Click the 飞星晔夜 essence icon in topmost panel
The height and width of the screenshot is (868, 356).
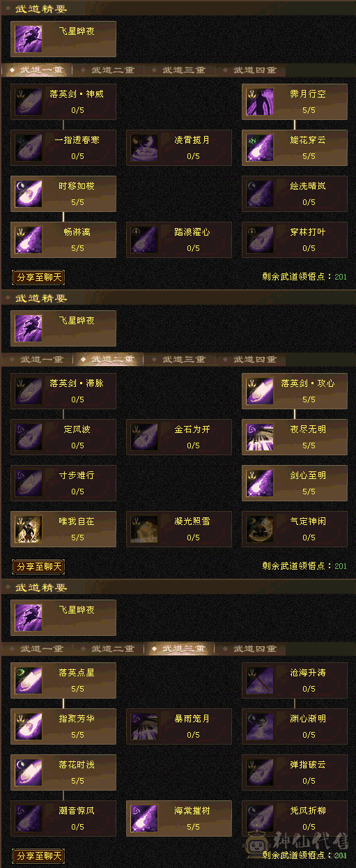[x=28, y=38]
